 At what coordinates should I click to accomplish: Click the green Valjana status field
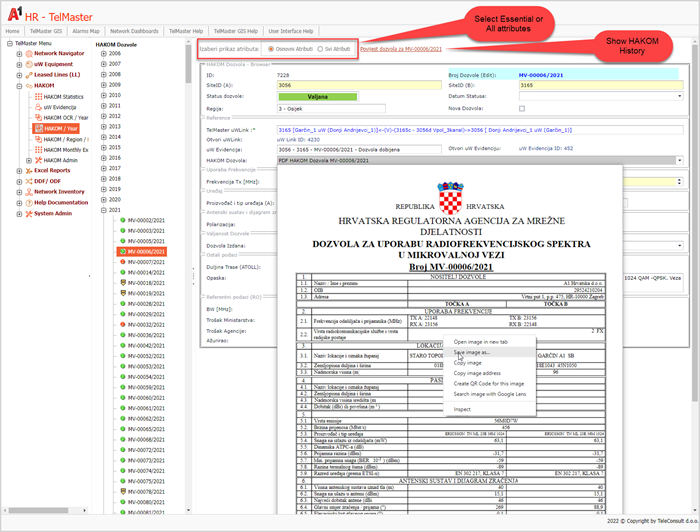[317, 96]
